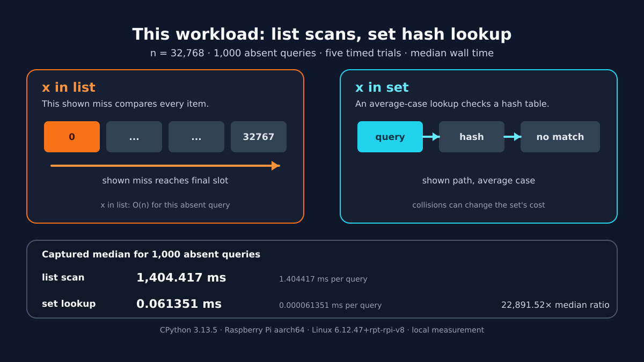The image size is (644, 362).
Task: Click "An average-case lookup checks a hash table."
Action: tap(452, 104)
